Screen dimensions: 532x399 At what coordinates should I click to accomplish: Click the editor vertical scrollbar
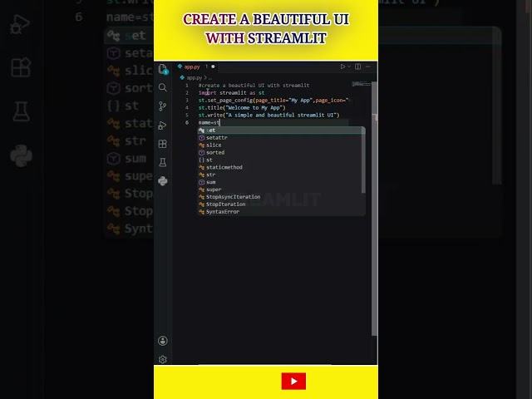(x=374, y=209)
